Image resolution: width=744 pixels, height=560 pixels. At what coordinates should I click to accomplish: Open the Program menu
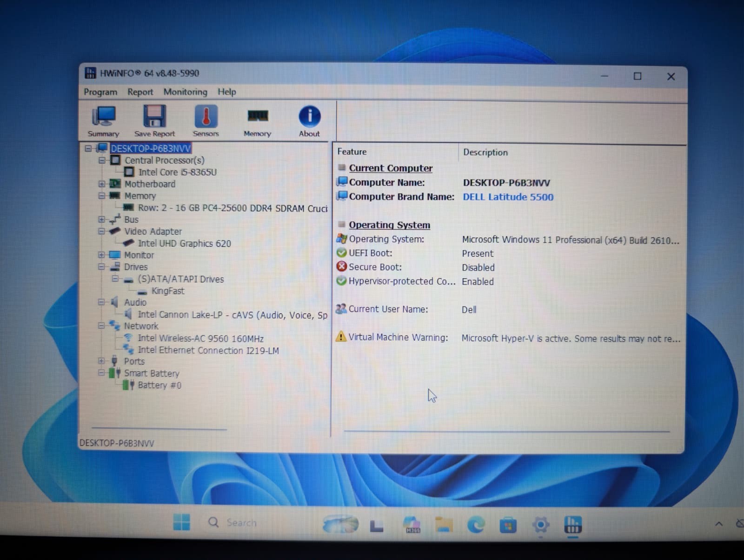point(100,92)
